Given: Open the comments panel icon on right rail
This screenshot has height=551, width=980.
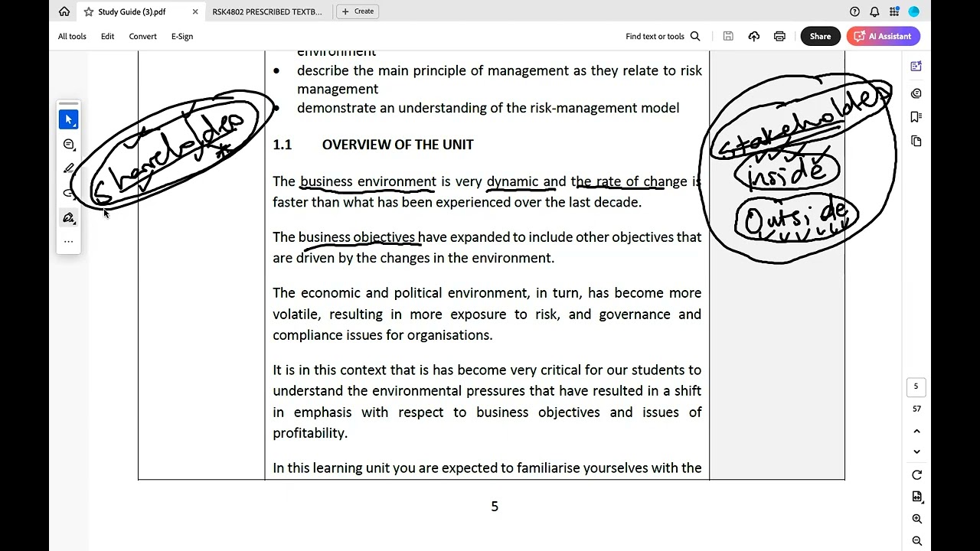Looking at the screenshot, I should pos(916,93).
